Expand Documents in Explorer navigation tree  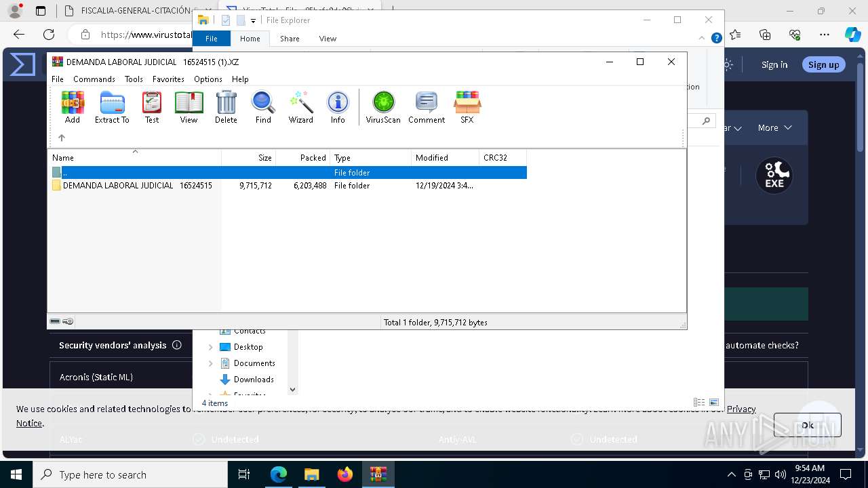(x=210, y=363)
